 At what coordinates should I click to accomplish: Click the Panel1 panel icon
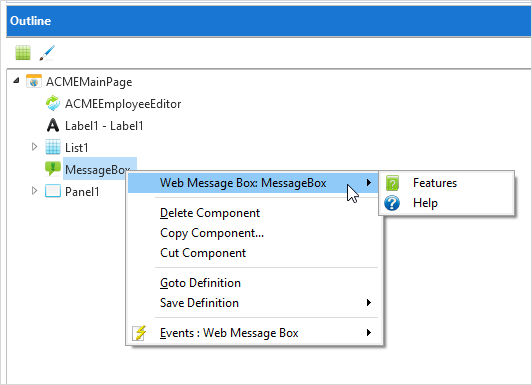coord(53,191)
